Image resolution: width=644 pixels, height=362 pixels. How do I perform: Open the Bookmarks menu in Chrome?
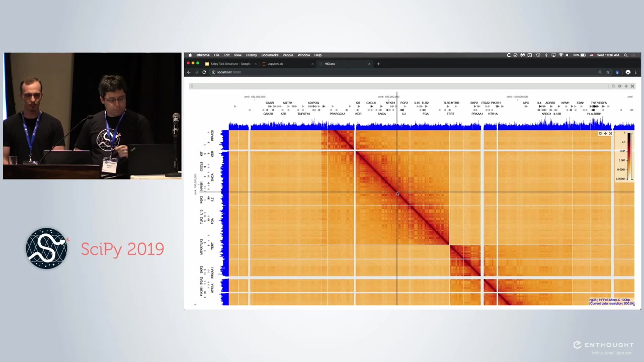270,55
